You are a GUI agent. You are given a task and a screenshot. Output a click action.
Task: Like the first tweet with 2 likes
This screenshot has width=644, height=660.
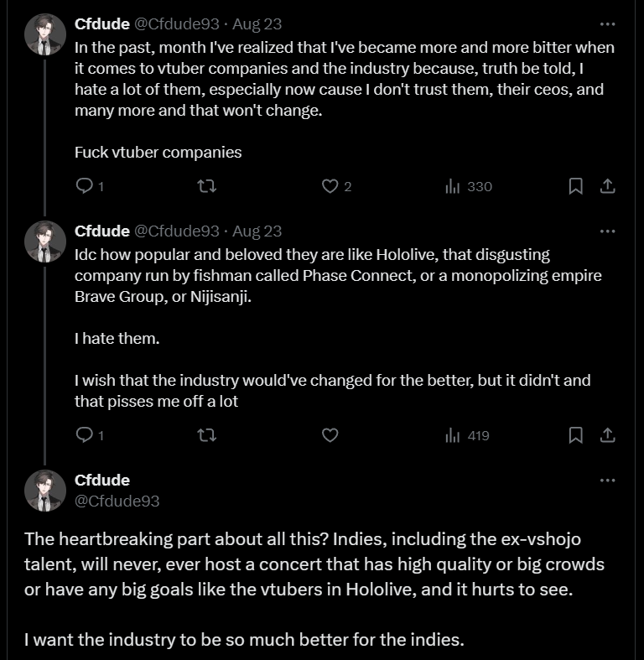coord(330,186)
